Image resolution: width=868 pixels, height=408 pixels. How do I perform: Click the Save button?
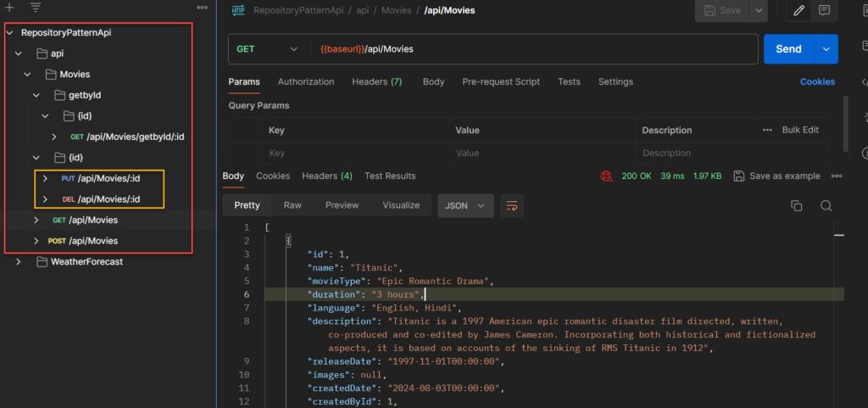tap(722, 10)
